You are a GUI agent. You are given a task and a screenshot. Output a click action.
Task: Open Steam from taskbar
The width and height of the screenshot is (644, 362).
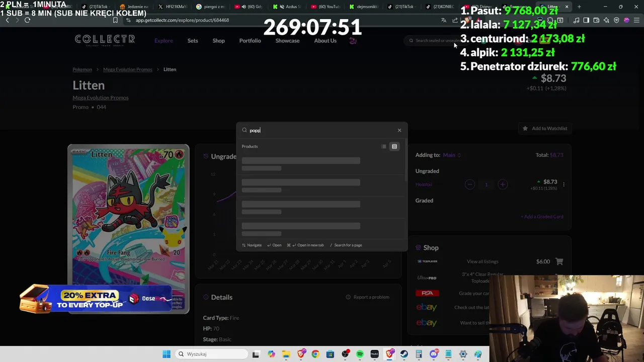tap(404, 354)
